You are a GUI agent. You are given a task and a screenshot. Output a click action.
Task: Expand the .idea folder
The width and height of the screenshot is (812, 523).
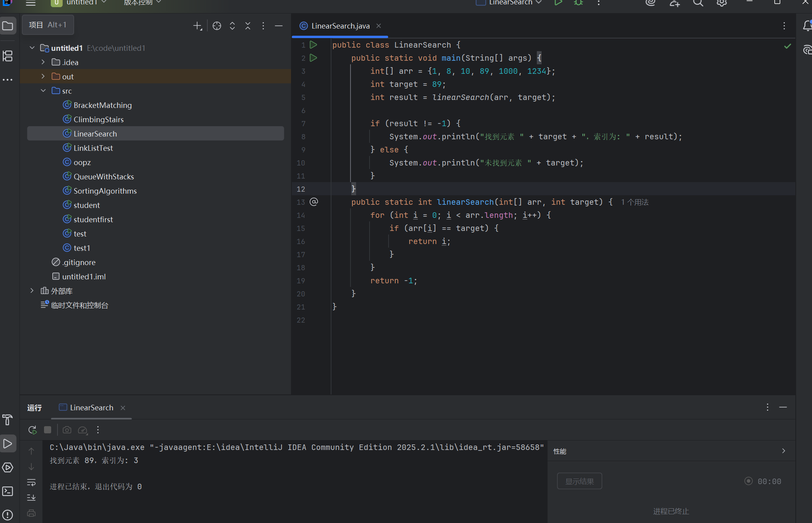(43, 62)
